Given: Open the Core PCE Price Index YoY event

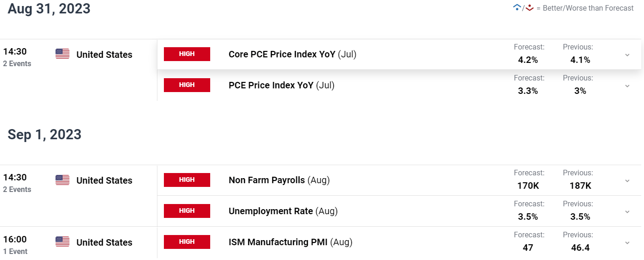Looking at the screenshot, I should click(292, 55).
